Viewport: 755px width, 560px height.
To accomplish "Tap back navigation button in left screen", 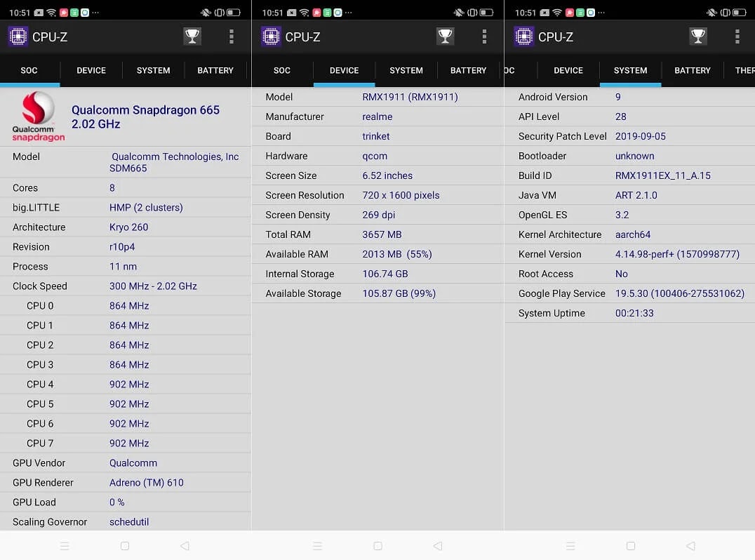I will [185, 545].
